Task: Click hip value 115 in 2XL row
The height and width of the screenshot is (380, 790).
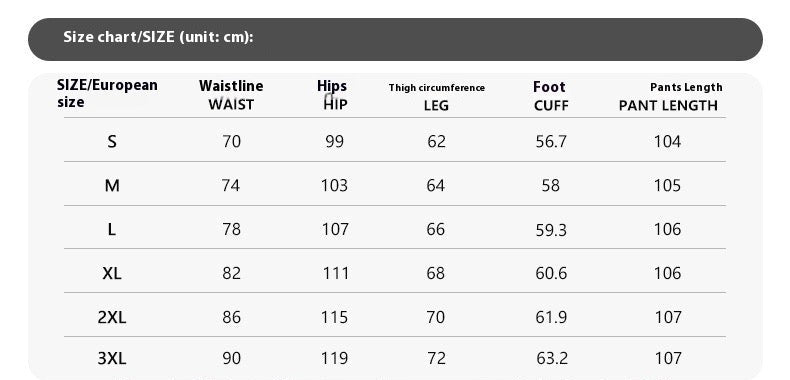Action: point(335,318)
